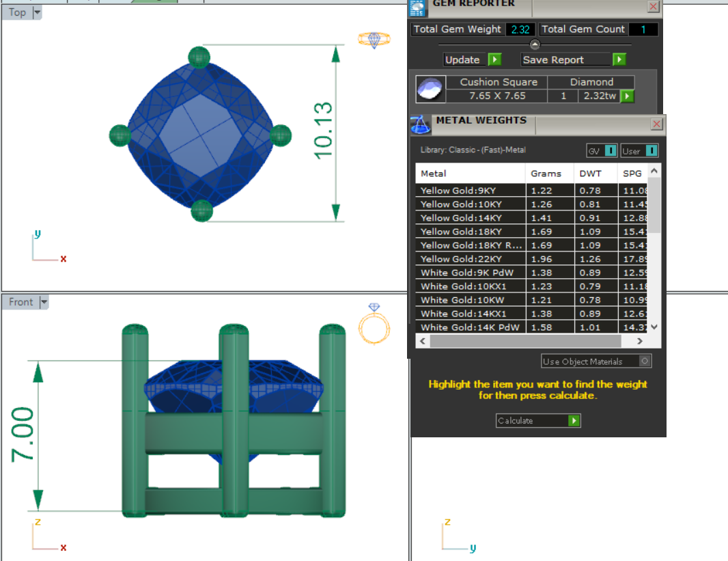Image resolution: width=728 pixels, height=561 pixels.
Task: Click the ring icon in Front viewport
Action: tap(374, 324)
